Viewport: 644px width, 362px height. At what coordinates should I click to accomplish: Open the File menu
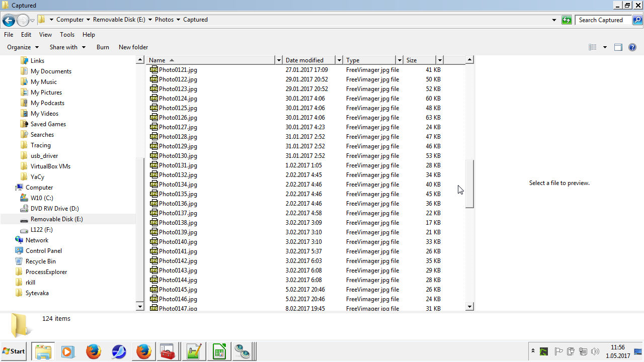pos(9,35)
